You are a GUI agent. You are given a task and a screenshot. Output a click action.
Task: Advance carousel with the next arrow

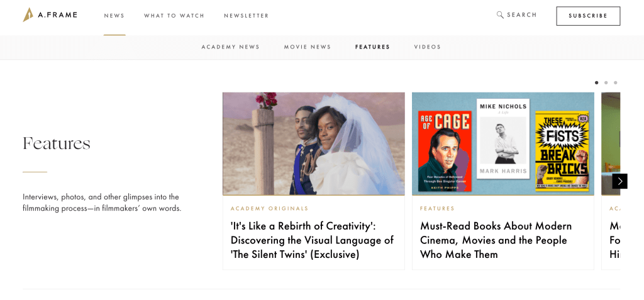click(x=619, y=181)
